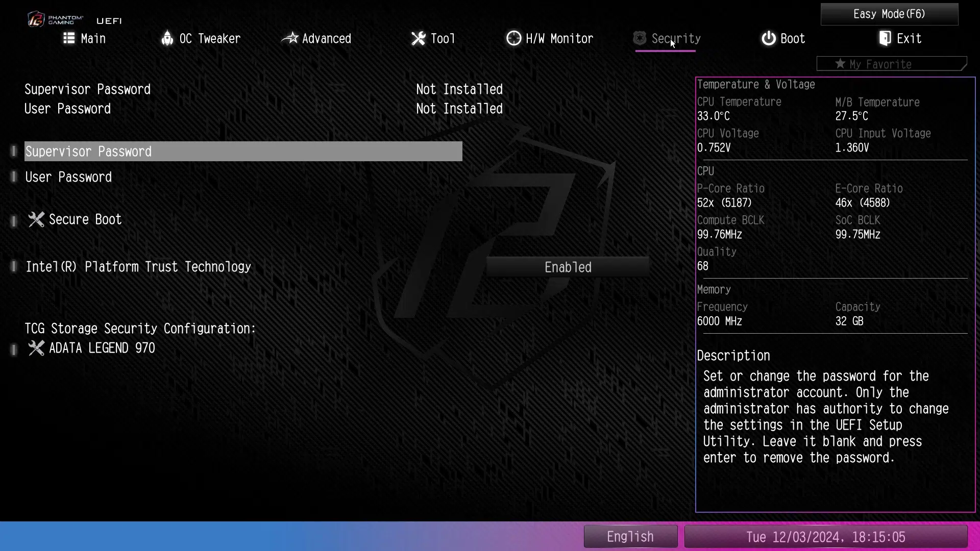Open the Advanced tab

pos(316,38)
